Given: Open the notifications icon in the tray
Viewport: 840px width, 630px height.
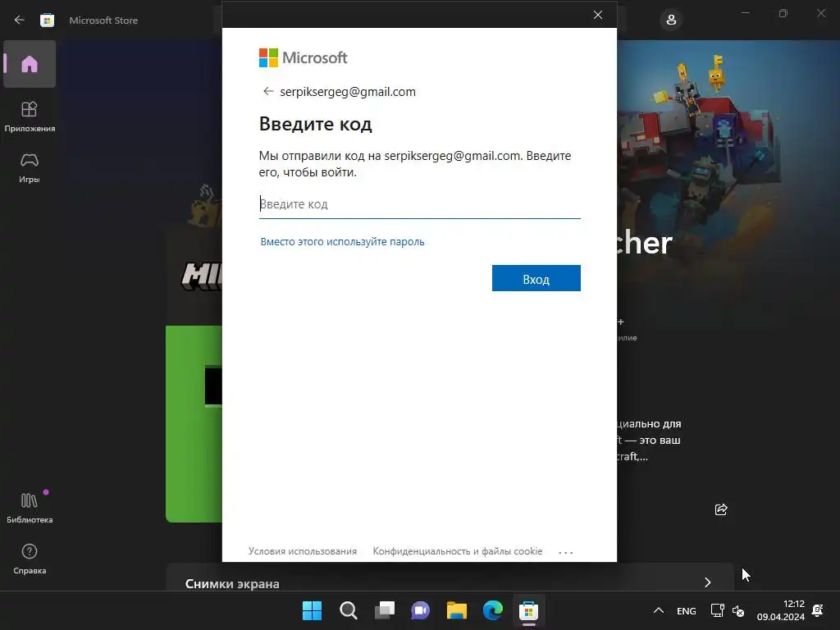Looking at the screenshot, I should coord(818,610).
